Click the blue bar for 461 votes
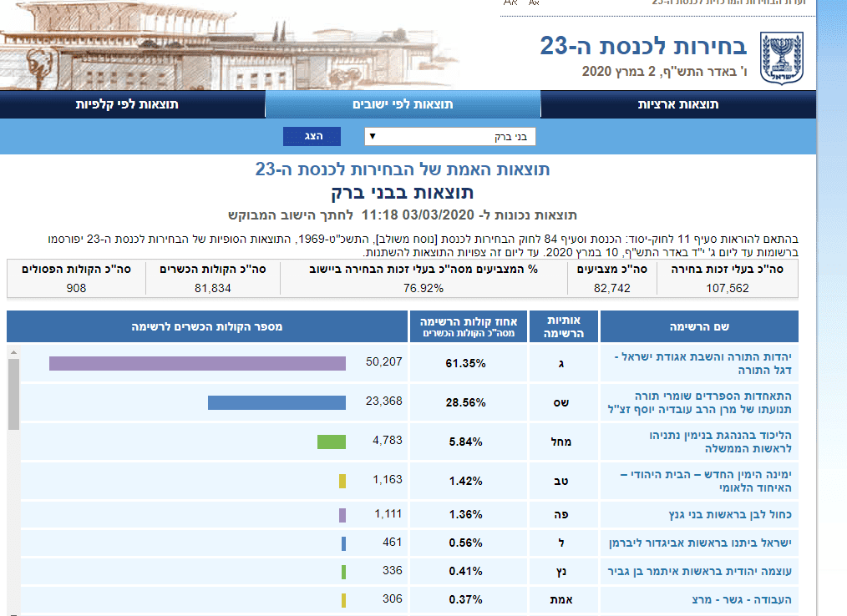The image size is (847, 616). 343,543
